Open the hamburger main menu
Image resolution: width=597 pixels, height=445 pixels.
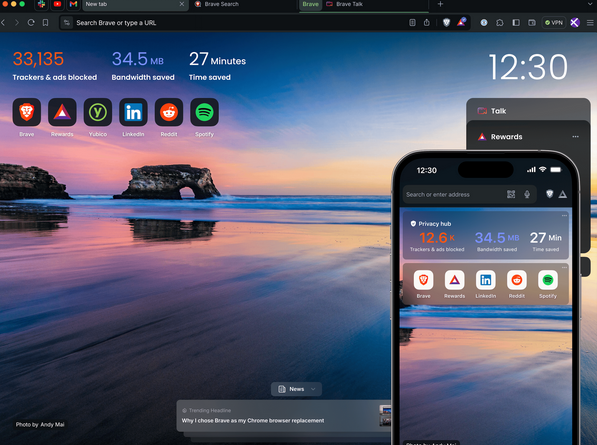tap(590, 23)
